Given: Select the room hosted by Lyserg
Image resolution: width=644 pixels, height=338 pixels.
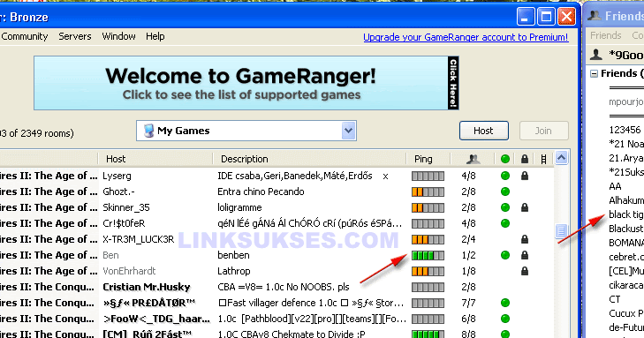Looking at the screenshot, I should coord(277,176).
